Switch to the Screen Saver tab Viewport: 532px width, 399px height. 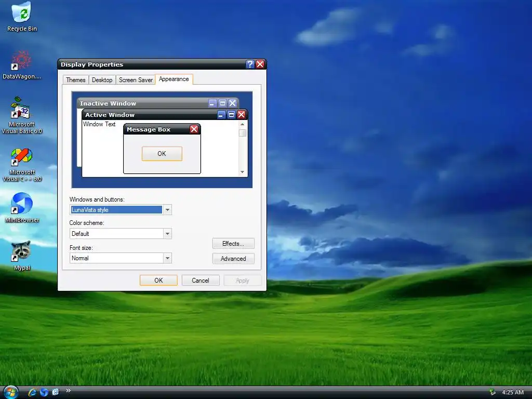[x=136, y=79]
